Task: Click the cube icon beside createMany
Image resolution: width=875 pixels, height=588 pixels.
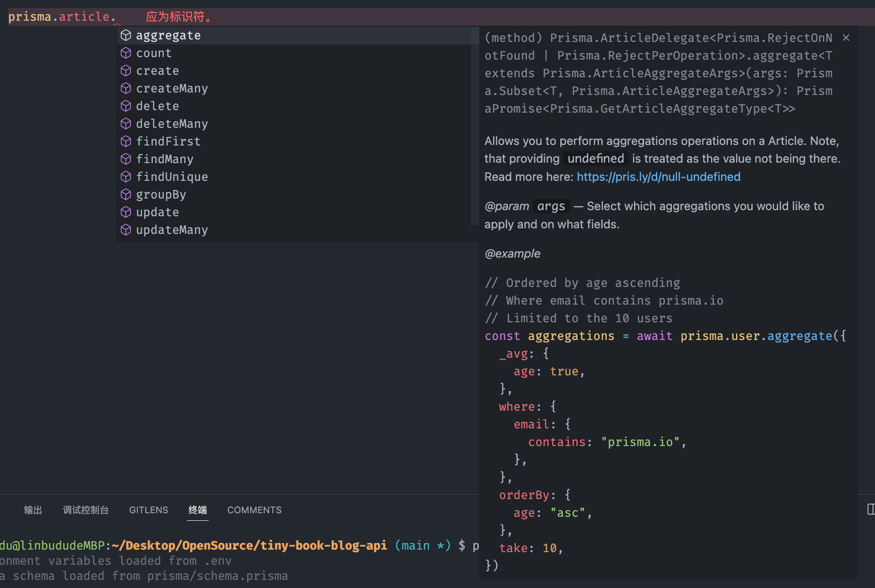Action: (x=126, y=88)
